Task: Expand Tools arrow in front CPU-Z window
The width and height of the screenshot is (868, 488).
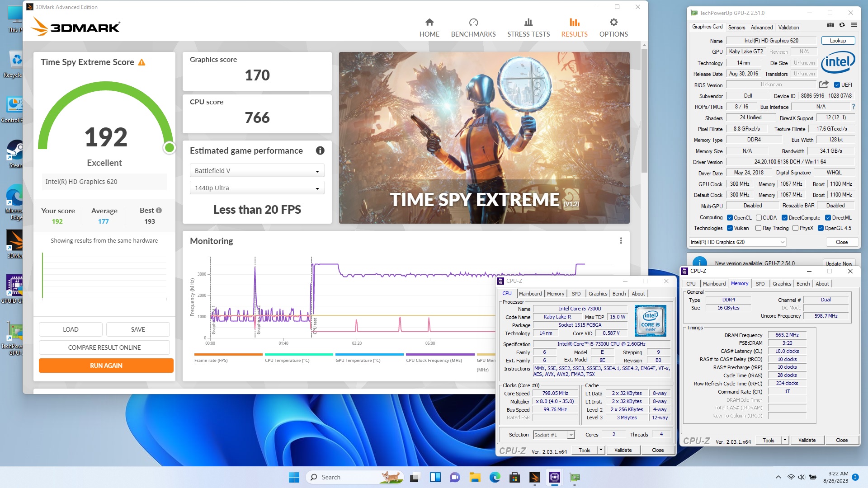Action: click(601, 450)
